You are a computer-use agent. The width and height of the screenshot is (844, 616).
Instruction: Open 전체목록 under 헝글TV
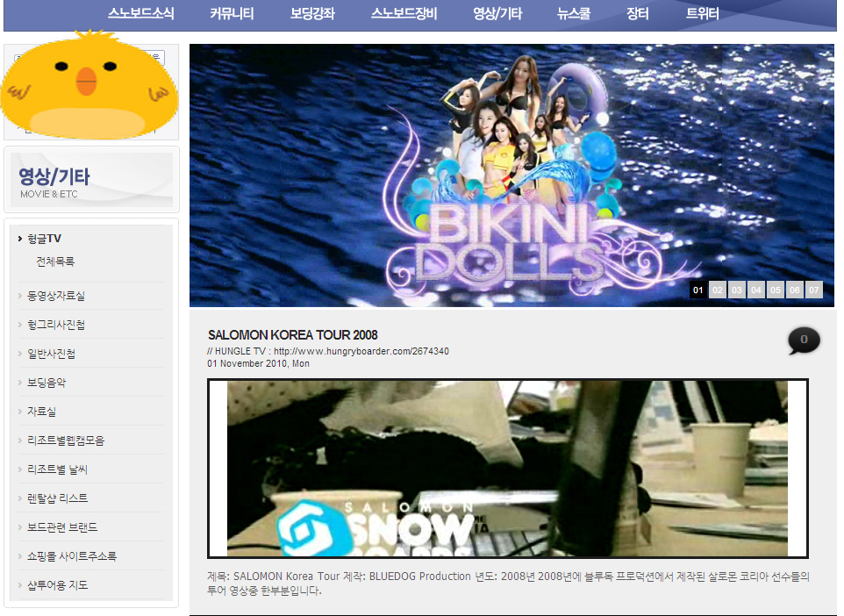(x=55, y=261)
